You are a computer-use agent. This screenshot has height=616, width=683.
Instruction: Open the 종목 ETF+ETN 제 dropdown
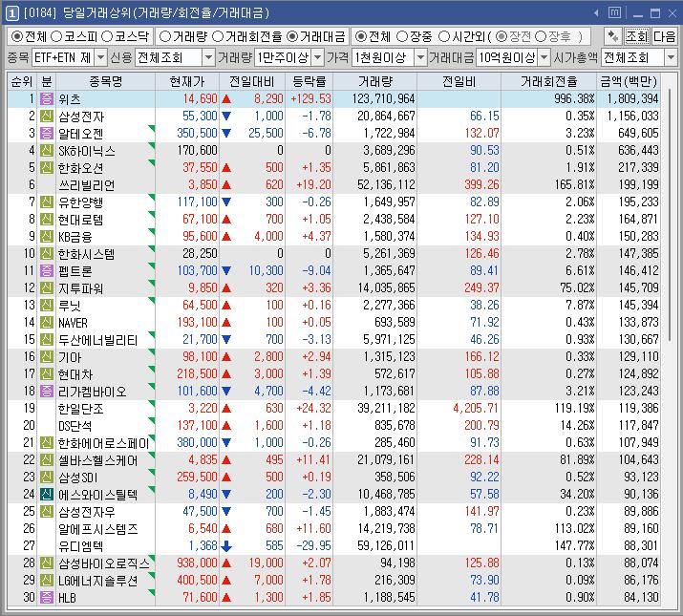[100, 57]
